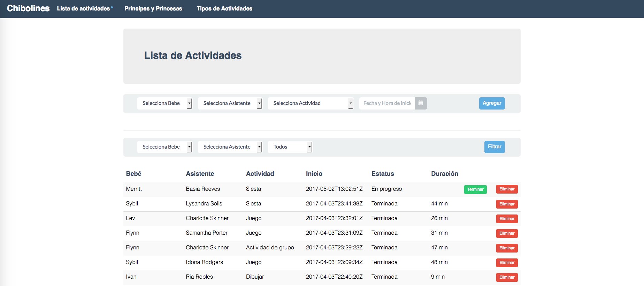This screenshot has height=286, width=644.
Task: Go to Chibolines home brand link
Action: 28,8
